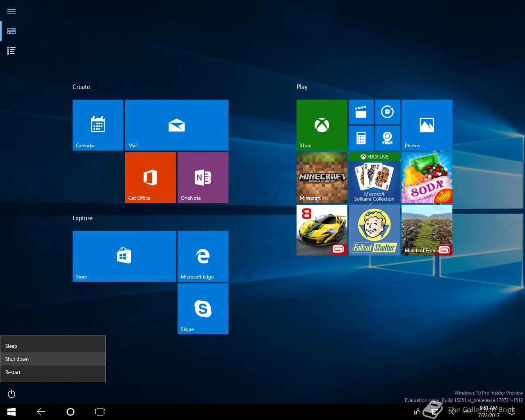
Task: Open the Action Center notification icon
Action: [512, 412]
